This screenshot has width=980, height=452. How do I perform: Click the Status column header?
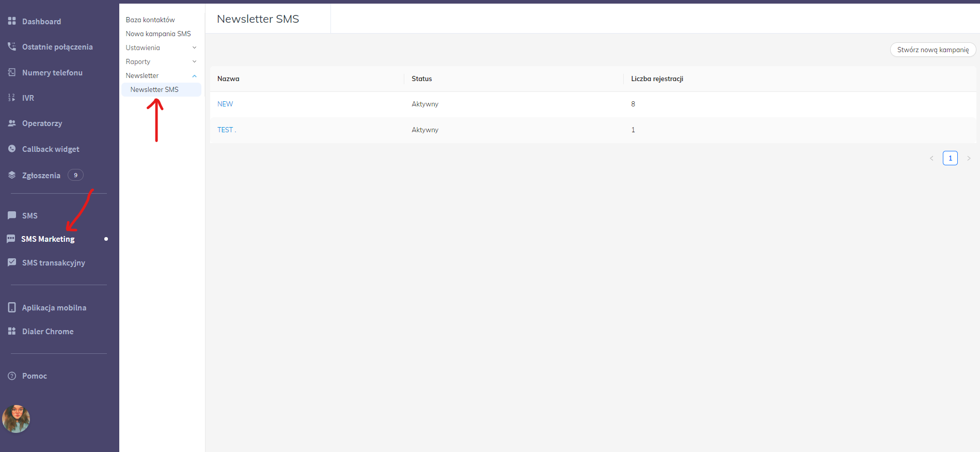click(x=421, y=79)
